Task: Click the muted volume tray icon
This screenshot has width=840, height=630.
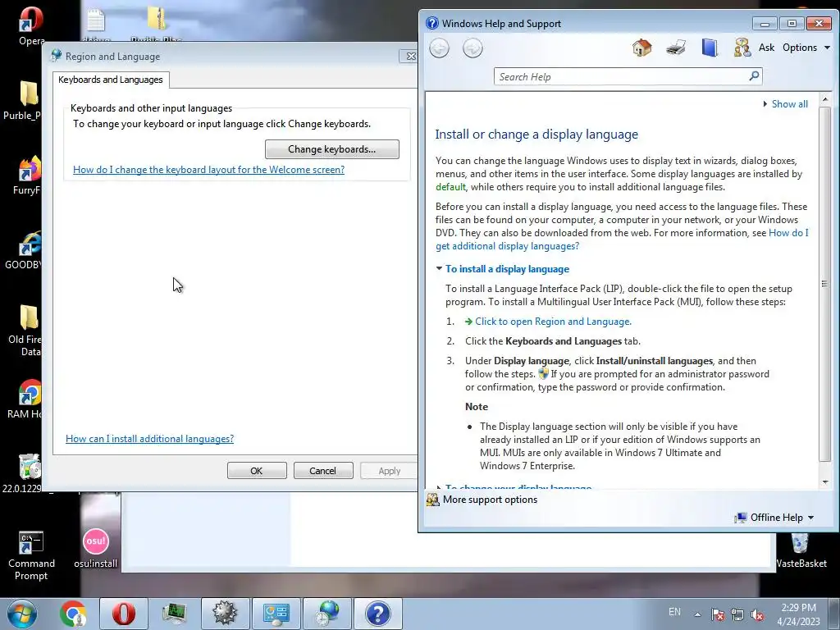Action: point(757,614)
